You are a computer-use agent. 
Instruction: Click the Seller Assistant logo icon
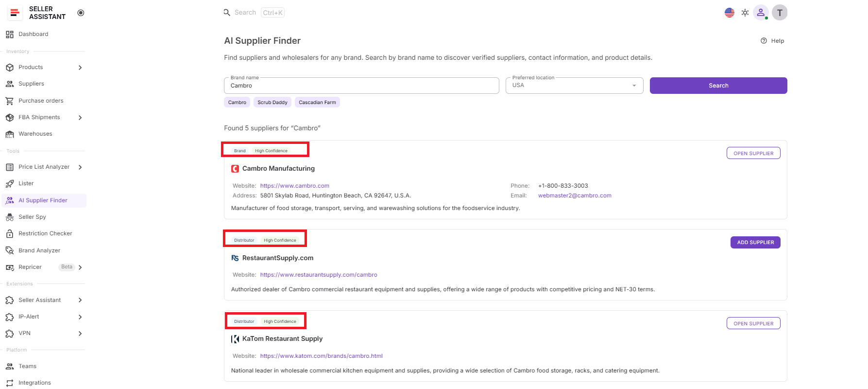(x=15, y=13)
